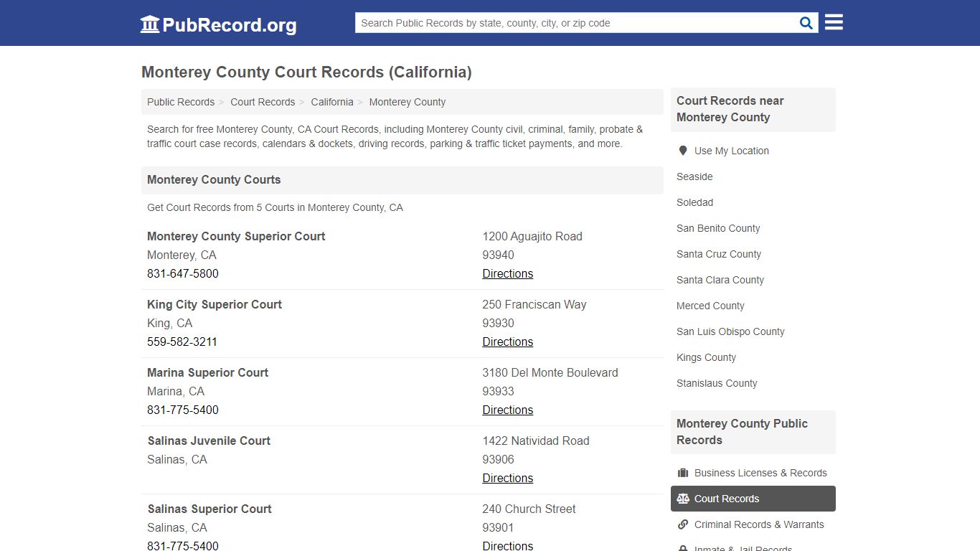Call 559-582-3211 phone number
Screen dimensions: 980x551
click(x=182, y=342)
